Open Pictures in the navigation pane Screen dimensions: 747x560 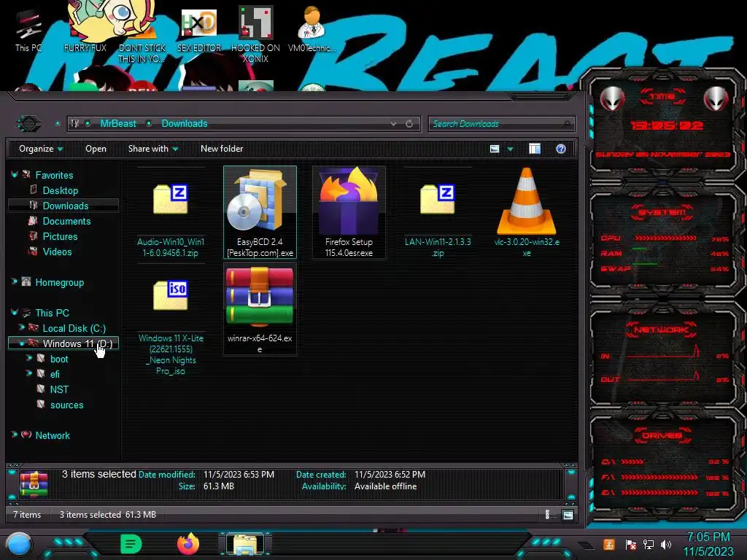[60, 236]
